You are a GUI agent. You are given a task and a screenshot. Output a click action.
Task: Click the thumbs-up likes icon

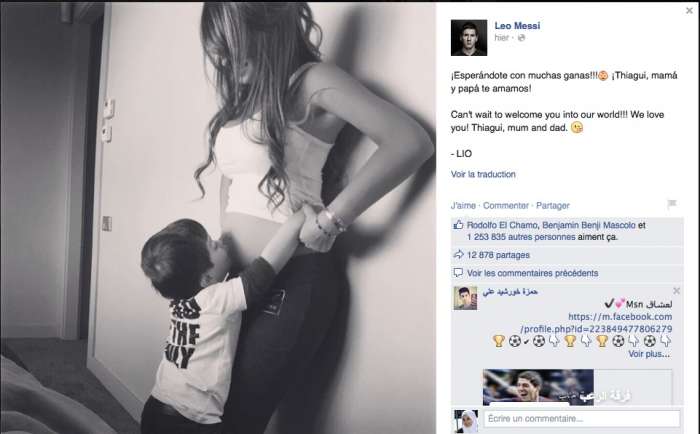458,225
